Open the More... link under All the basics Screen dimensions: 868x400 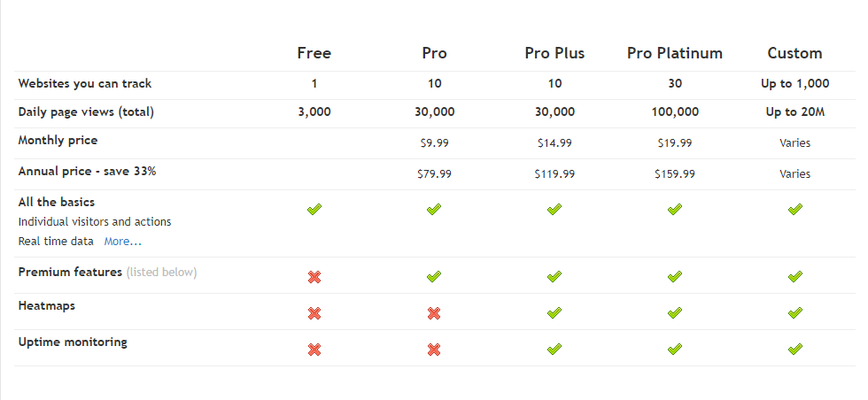pos(123,242)
